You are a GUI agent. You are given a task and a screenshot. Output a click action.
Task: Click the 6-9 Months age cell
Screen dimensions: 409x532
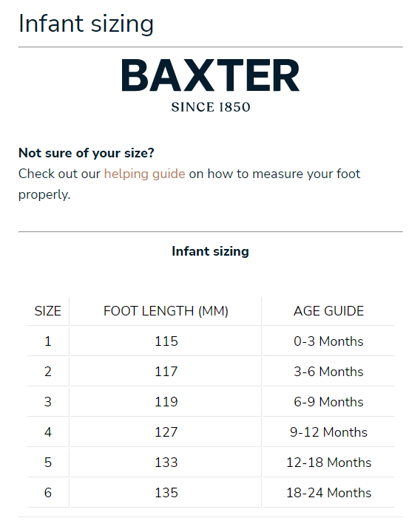coord(328,402)
